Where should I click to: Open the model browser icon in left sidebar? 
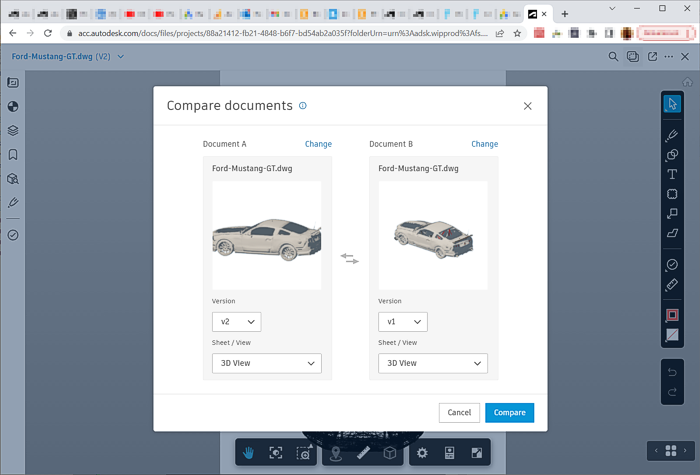coord(13,179)
